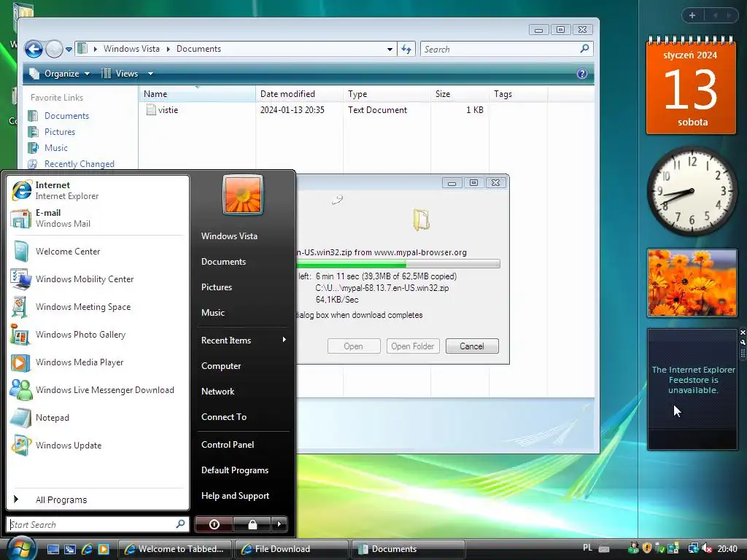Click the user account flower picture

pos(242,195)
